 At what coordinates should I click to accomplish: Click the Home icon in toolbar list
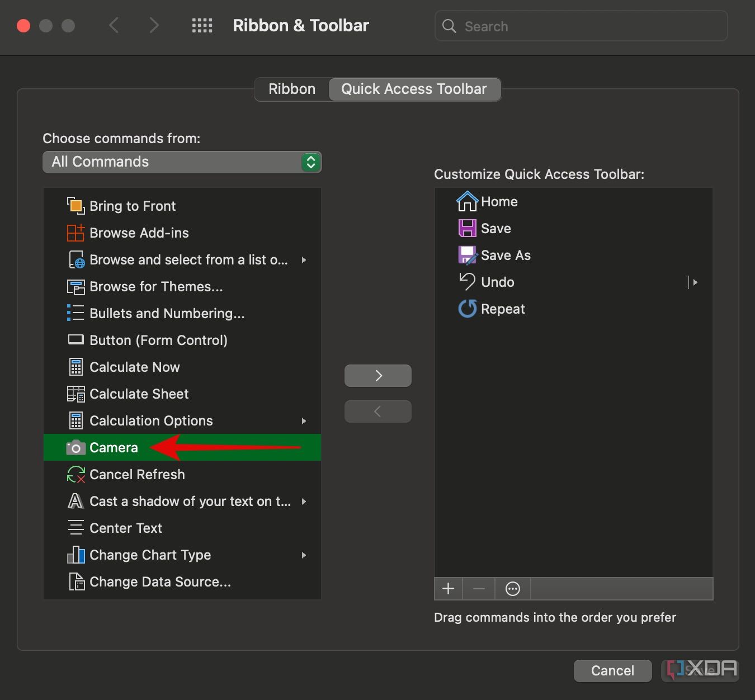point(467,201)
